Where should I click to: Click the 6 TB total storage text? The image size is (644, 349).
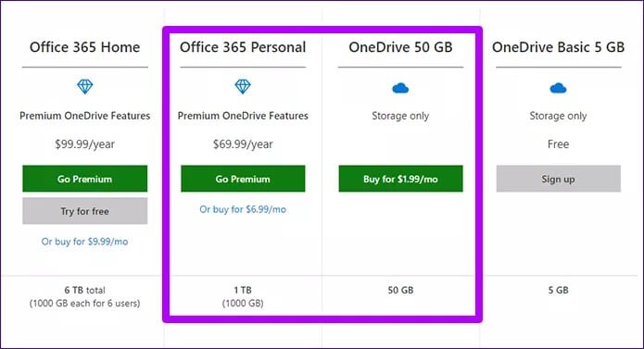84,290
